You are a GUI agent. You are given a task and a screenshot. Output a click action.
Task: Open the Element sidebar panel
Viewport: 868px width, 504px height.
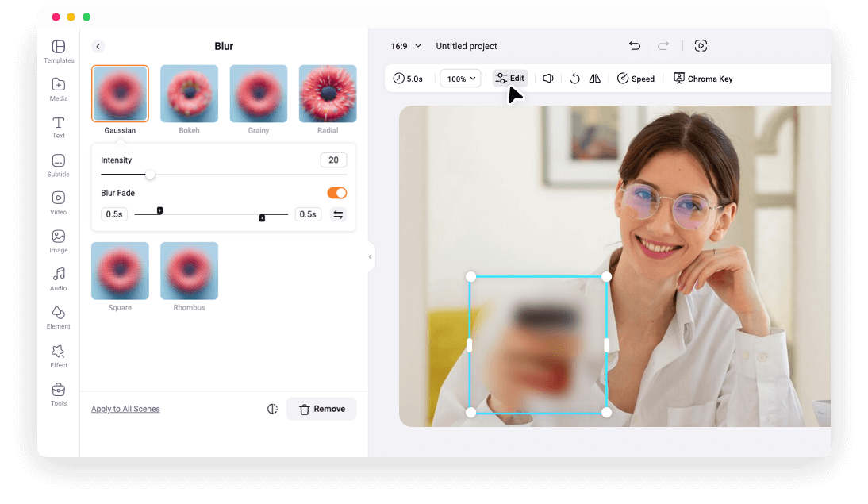(x=59, y=318)
